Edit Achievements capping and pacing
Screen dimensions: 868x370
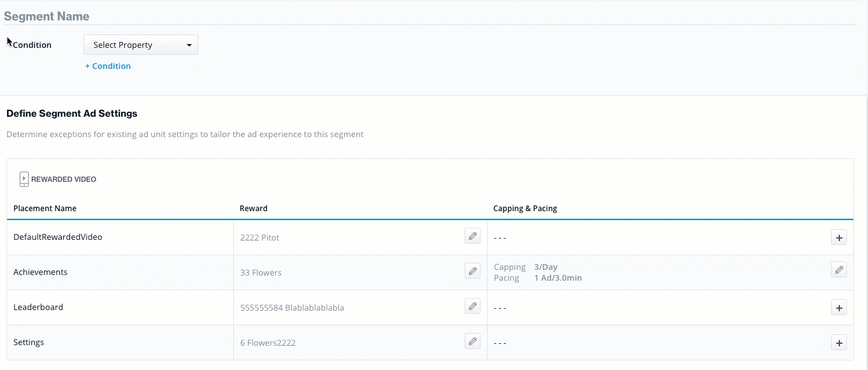tap(839, 270)
